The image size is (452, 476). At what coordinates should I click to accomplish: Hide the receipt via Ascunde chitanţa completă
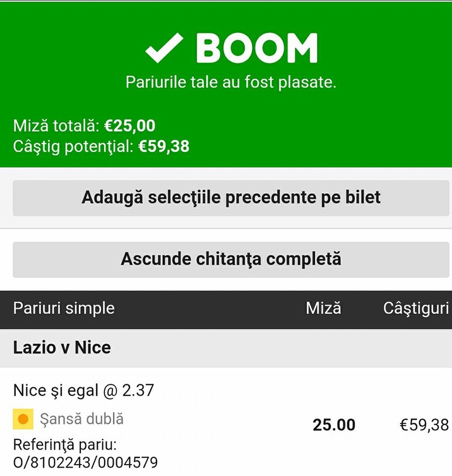(x=231, y=259)
